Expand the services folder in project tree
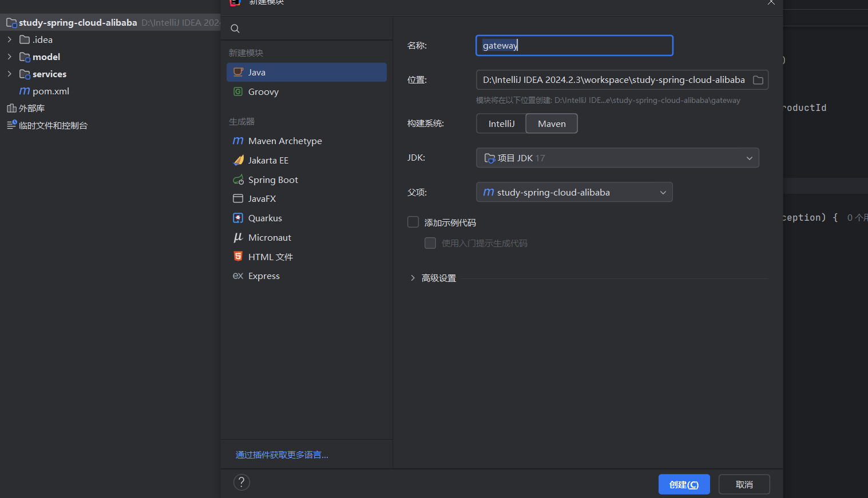 (9, 74)
